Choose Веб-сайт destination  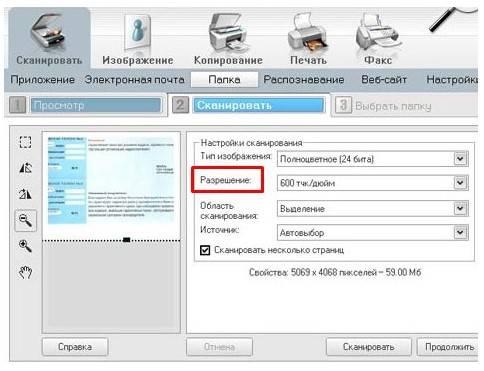pyautogui.click(x=384, y=80)
